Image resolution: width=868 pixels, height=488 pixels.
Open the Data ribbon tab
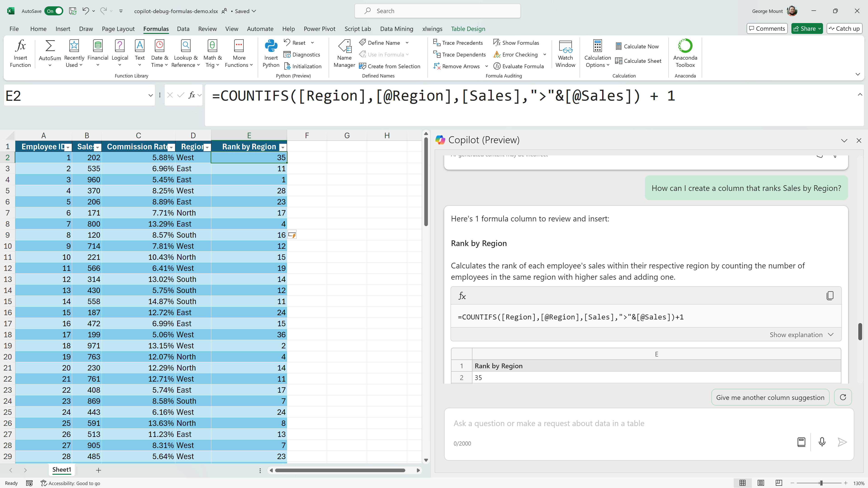[183, 29]
